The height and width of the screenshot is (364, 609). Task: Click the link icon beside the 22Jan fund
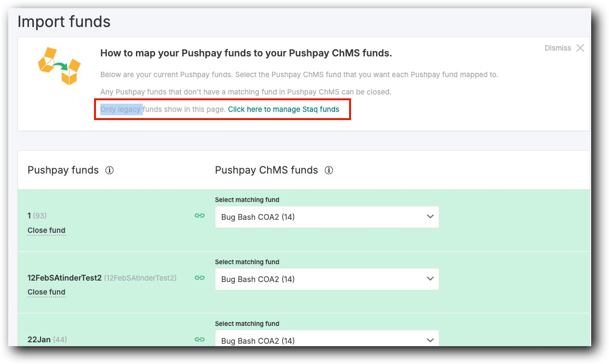(x=199, y=339)
